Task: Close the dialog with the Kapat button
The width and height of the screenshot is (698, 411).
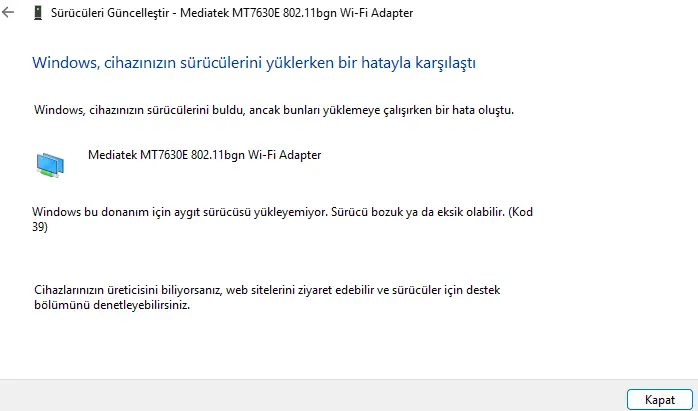Action: pos(660,399)
